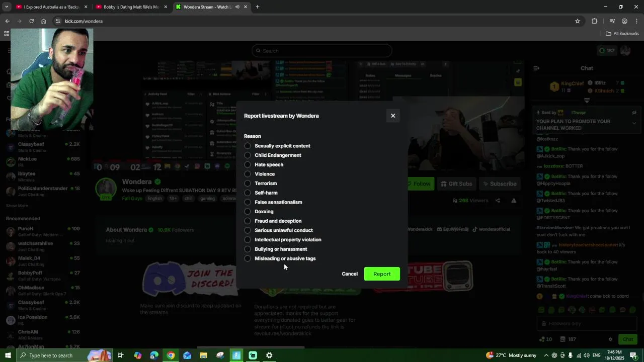This screenshot has width=644, height=362.
Task: Open Ice Poseidon recommended channel
Action: (x=44, y=320)
